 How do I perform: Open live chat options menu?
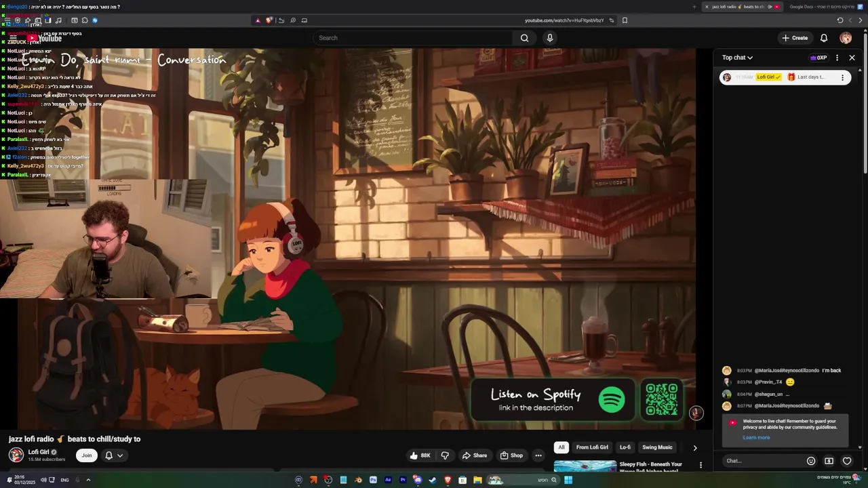coord(837,58)
